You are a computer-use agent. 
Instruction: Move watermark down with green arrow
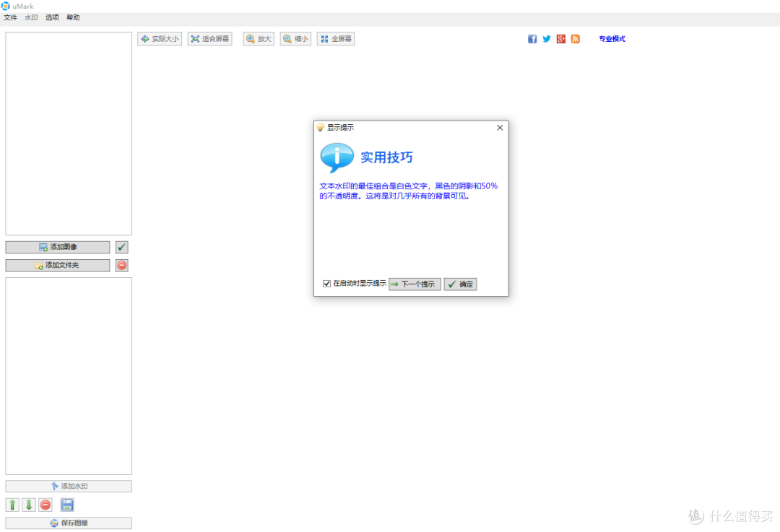29,505
